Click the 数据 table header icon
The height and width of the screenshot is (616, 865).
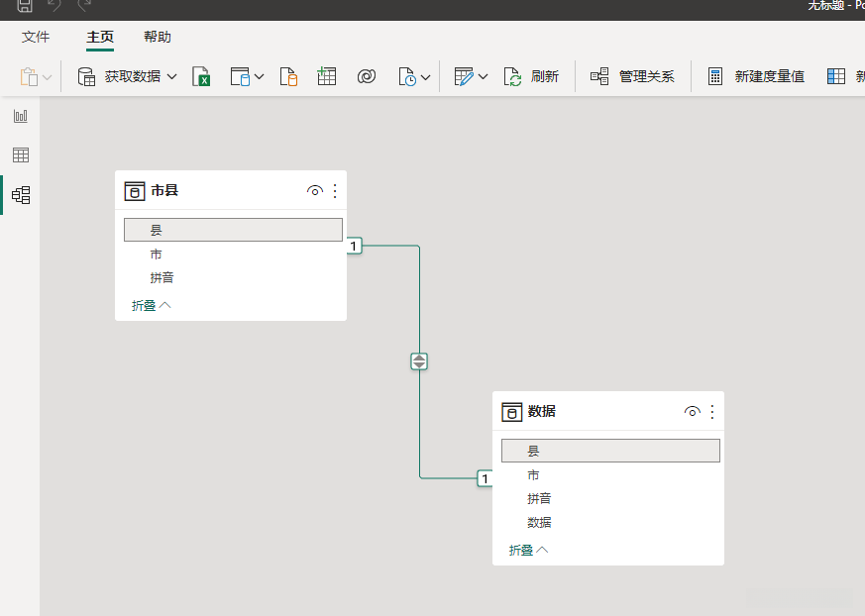(512, 411)
